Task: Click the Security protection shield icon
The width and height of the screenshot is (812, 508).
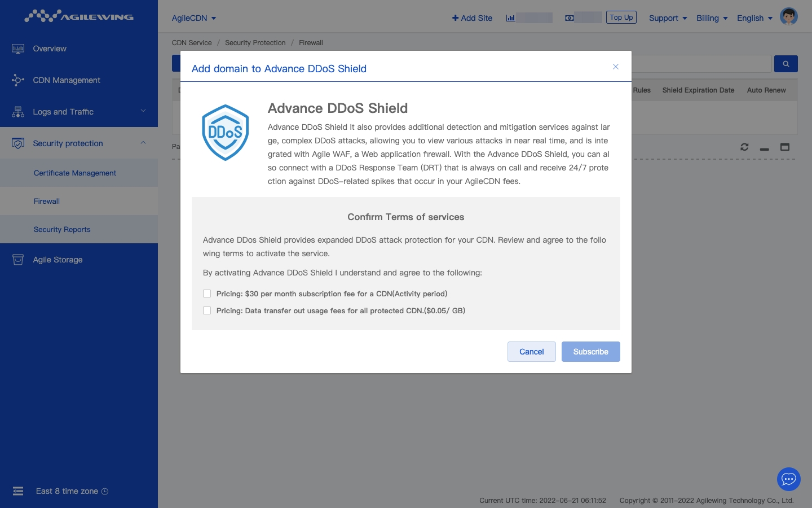Action: tap(18, 143)
